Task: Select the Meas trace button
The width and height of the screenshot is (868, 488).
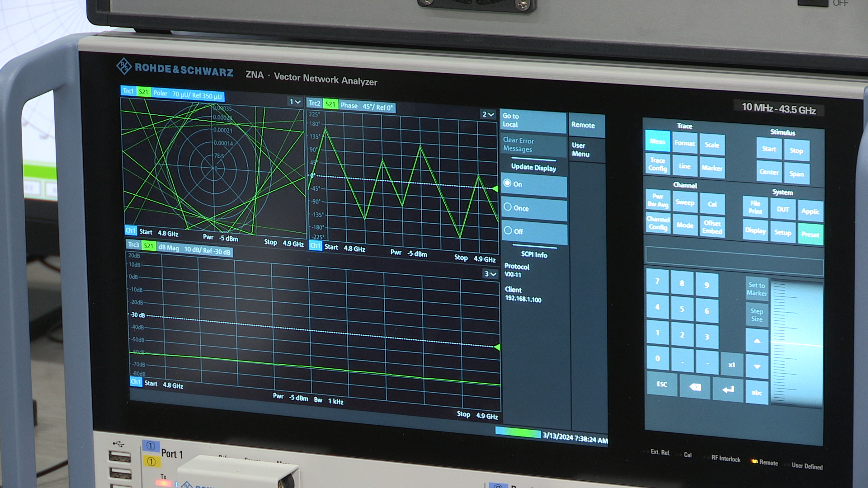Action: click(x=657, y=141)
